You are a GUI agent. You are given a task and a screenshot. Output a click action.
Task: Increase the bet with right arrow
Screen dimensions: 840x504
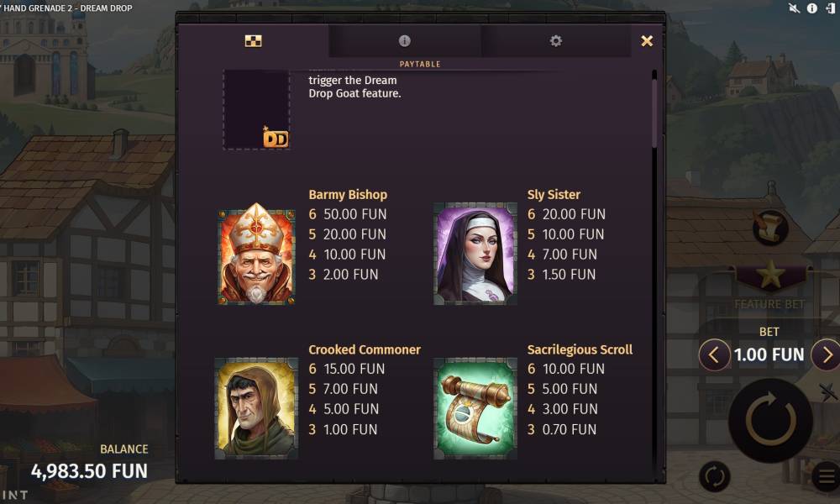coord(826,354)
